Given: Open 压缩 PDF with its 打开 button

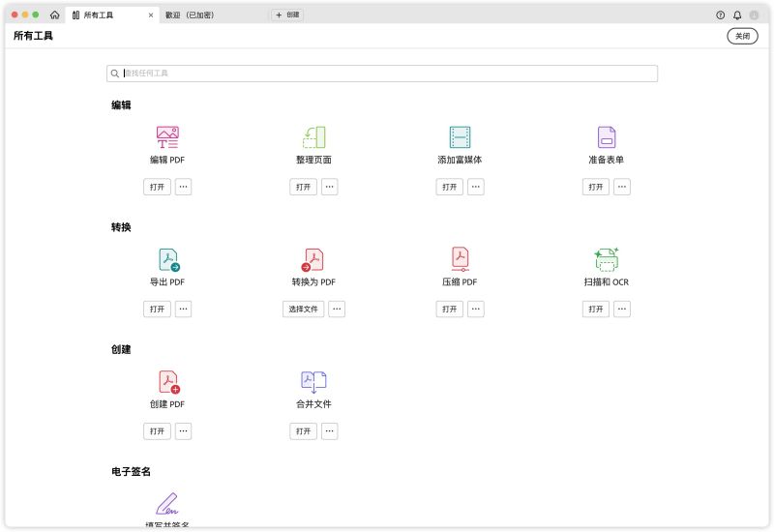Looking at the screenshot, I should click(449, 309).
